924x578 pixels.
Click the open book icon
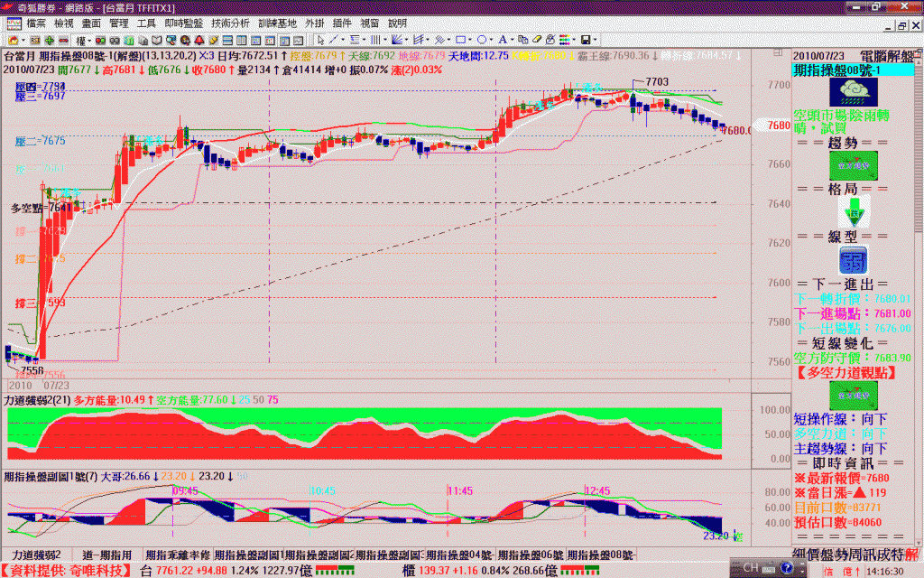[x=157, y=40]
